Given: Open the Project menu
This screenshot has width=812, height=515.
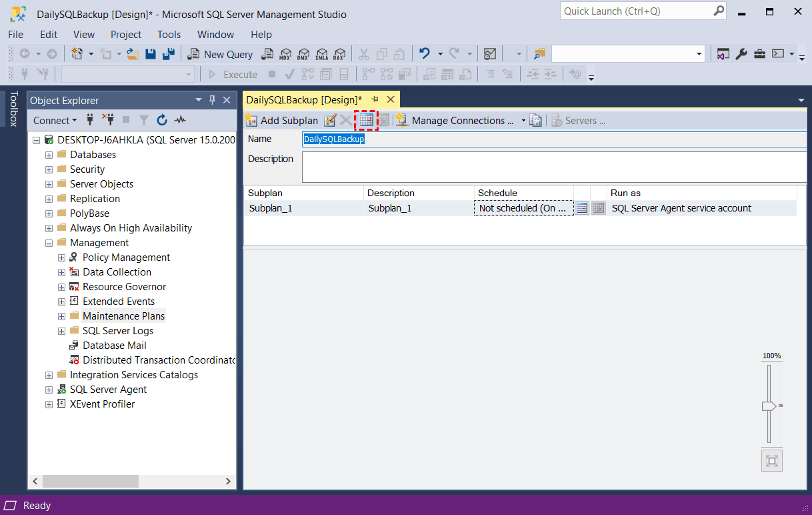Looking at the screenshot, I should tap(126, 34).
